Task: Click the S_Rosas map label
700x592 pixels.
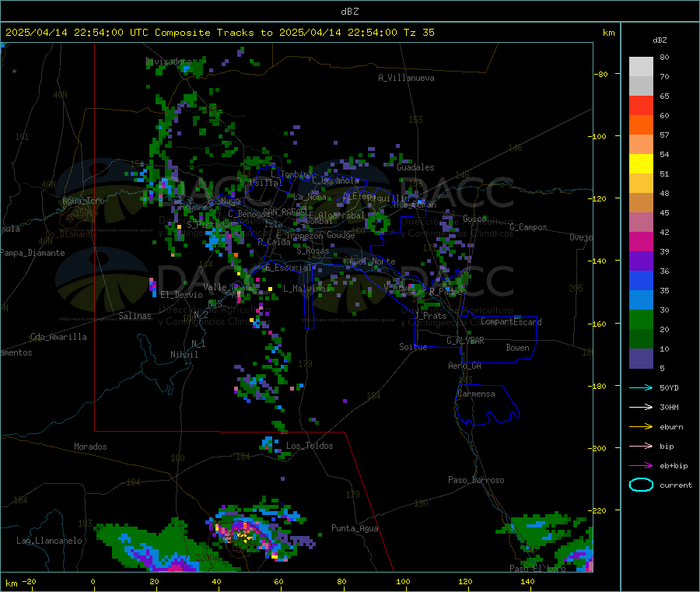Action: tap(313, 250)
